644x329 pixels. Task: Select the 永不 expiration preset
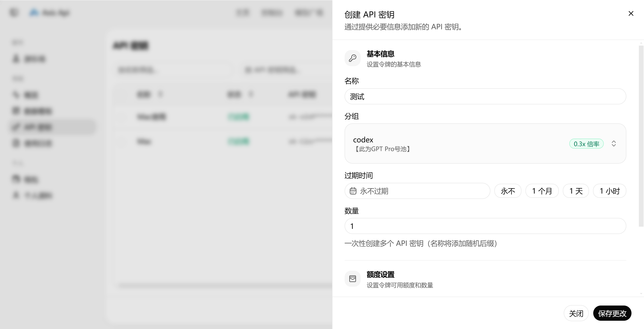(508, 191)
